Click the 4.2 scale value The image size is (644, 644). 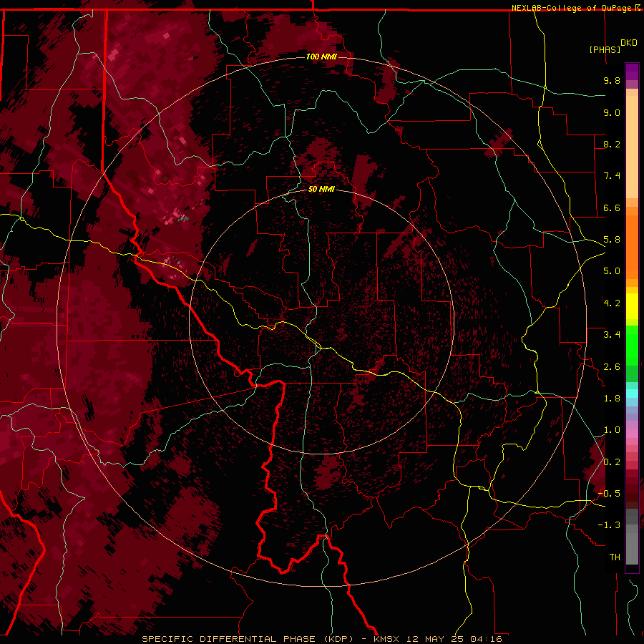click(612, 303)
